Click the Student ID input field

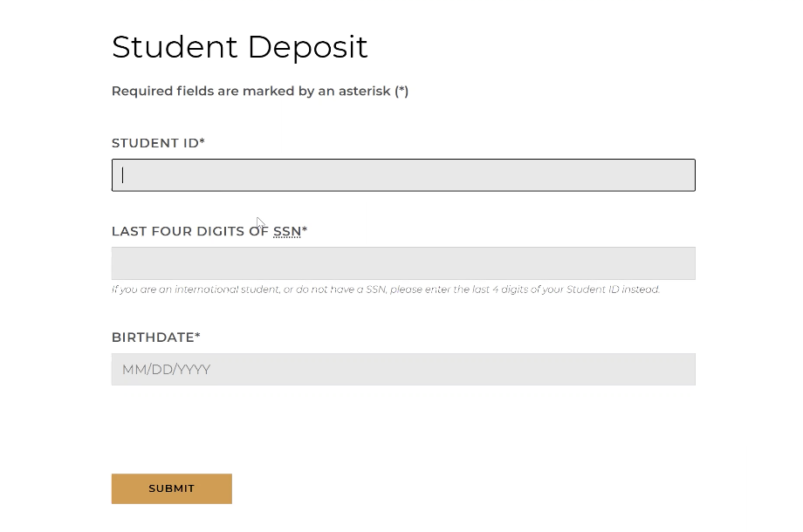403,175
